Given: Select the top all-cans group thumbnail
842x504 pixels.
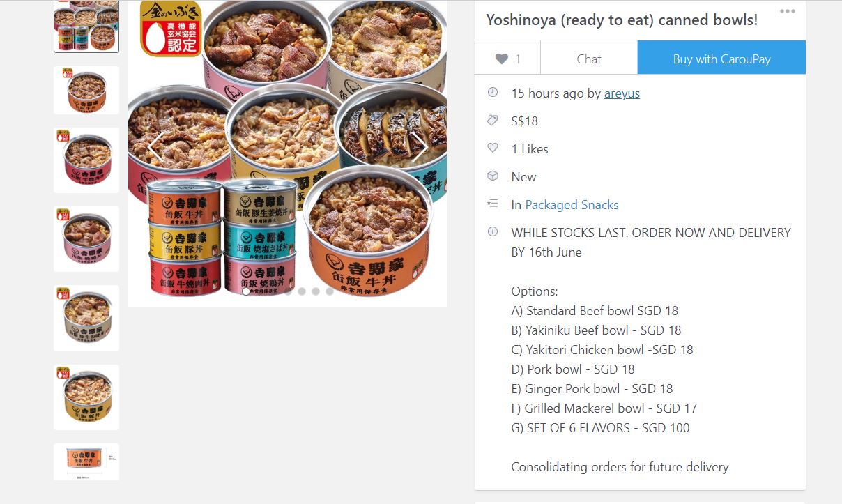Looking at the screenshot, I should point(86,26).
